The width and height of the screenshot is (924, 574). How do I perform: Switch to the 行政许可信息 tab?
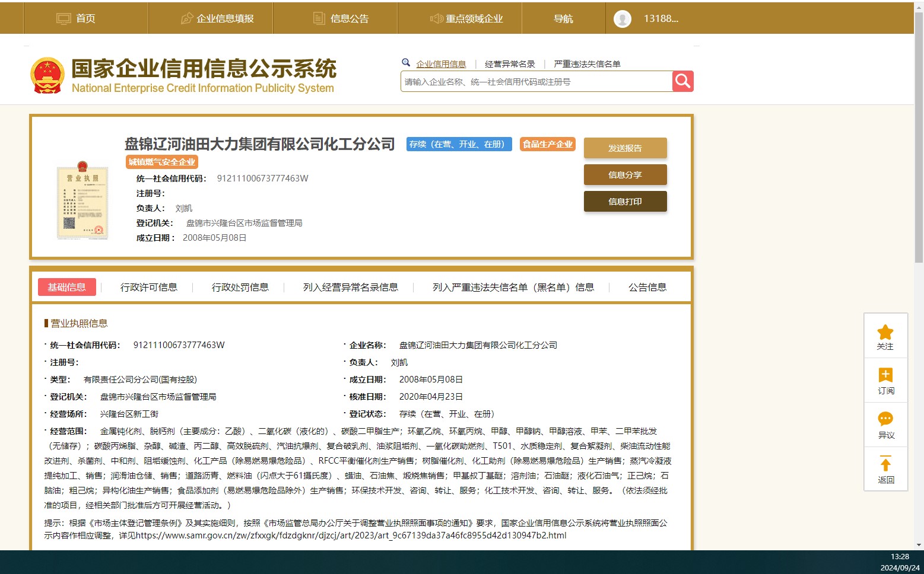pyautogui.click(x=148, y=287)
